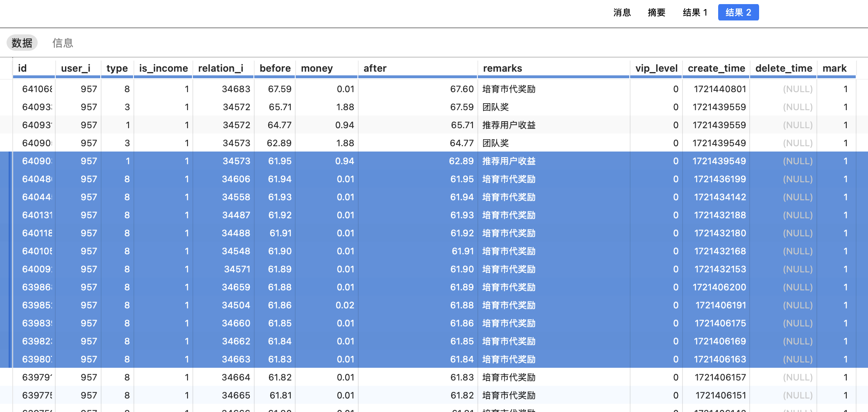Open the 摘要 tab
This screenshot has width=868, height=412.
coord(656,13)
